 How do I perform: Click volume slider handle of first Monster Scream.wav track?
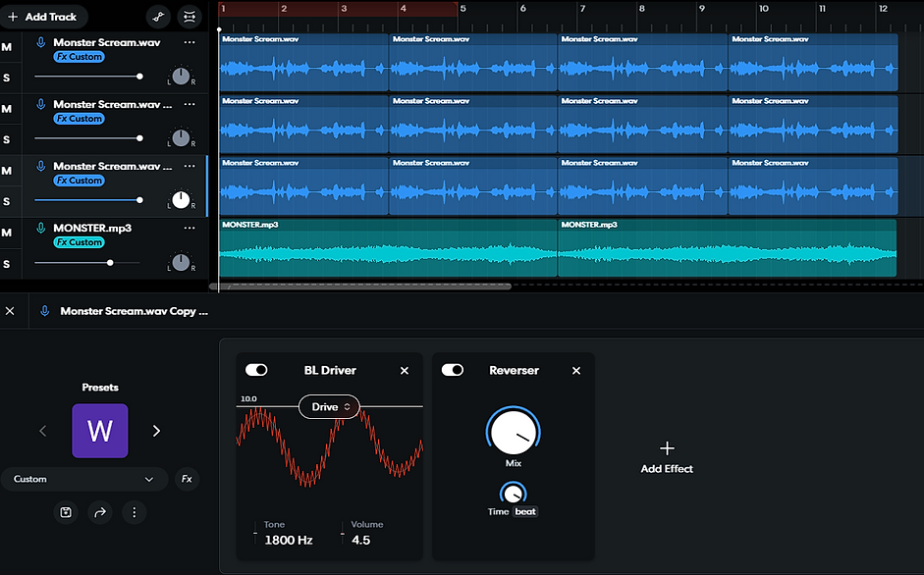coord(139,77)
